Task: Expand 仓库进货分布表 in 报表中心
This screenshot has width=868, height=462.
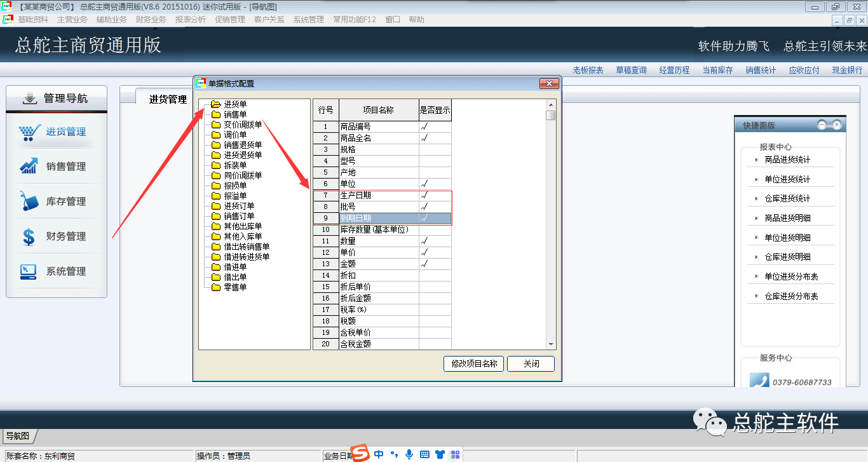Action: (x=757, y=297)
